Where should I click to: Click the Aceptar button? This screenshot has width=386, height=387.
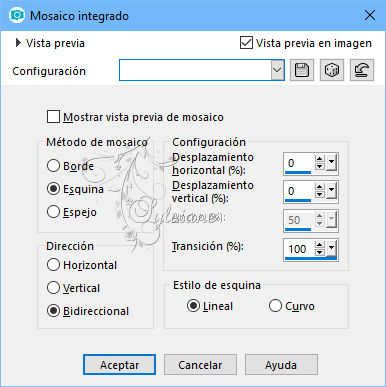click(119, 365)
